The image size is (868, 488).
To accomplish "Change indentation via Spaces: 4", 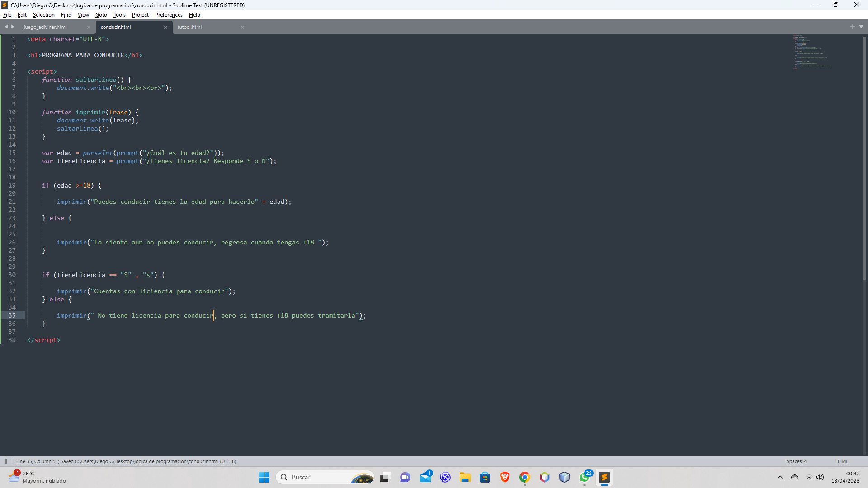I will [796, 461].
